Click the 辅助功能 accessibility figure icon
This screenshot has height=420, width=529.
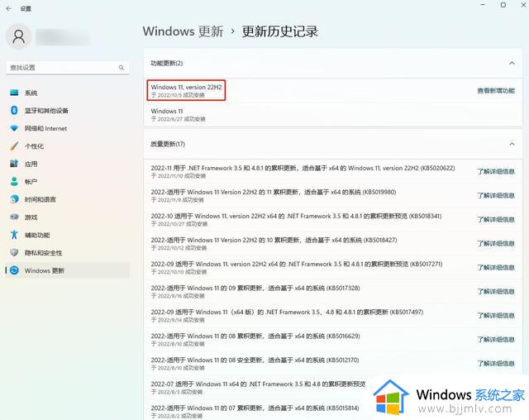(14, 235)
